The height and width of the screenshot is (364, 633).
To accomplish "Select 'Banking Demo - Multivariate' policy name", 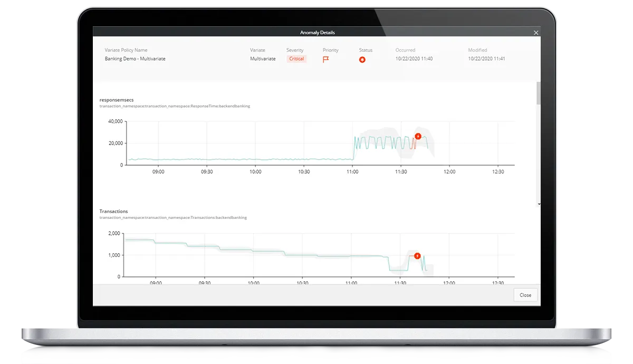I will [135, 59].
